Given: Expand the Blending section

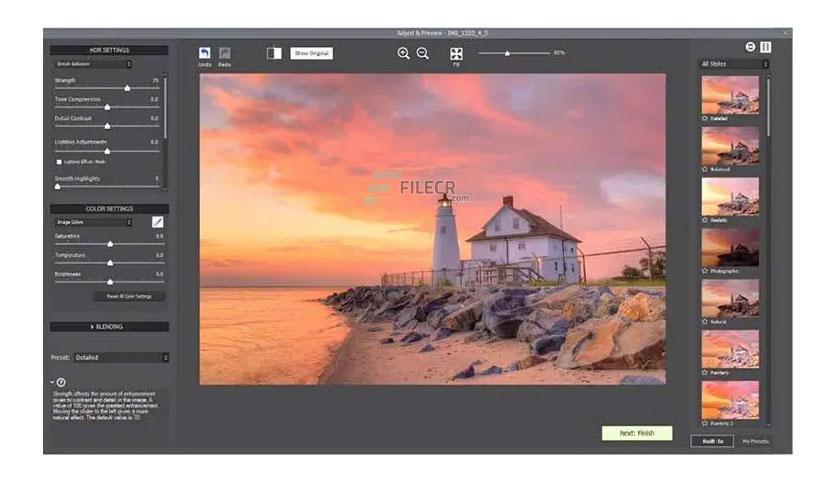Looking at the screenshot, I should pyautogui.click(x=109, y=326).
